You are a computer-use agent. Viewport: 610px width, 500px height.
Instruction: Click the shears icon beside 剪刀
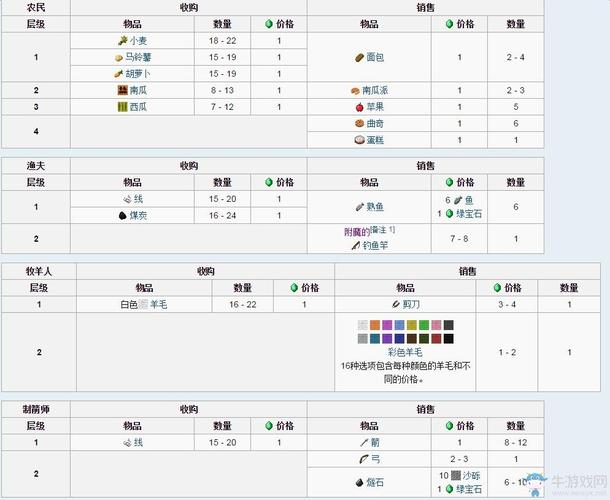pyautogui.click(x=393, y=303)
